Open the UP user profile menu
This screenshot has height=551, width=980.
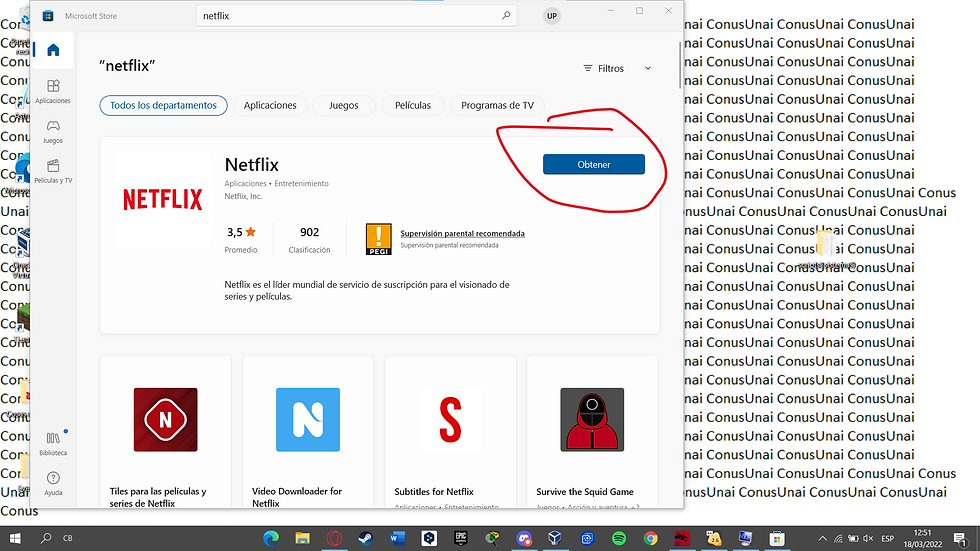[x=552, y=16]
